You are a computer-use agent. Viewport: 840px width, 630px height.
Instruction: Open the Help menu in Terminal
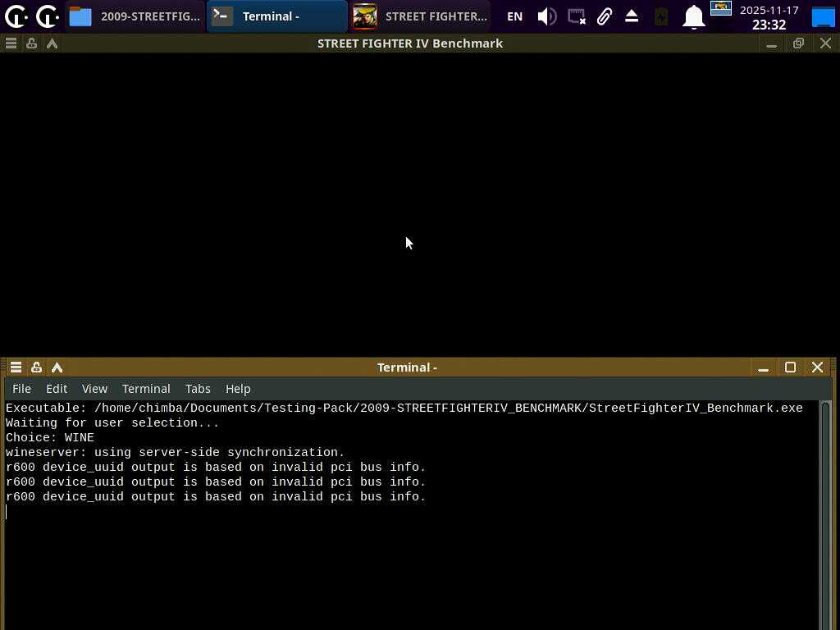238,388
